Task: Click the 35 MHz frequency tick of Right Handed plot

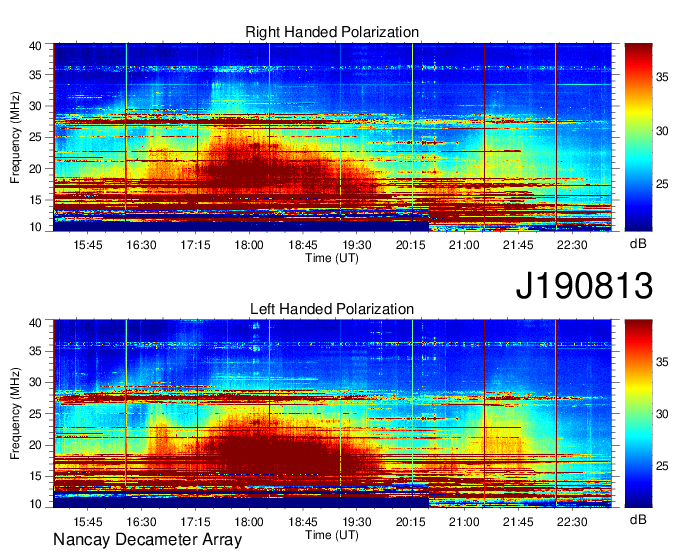Action: [35, 75]
